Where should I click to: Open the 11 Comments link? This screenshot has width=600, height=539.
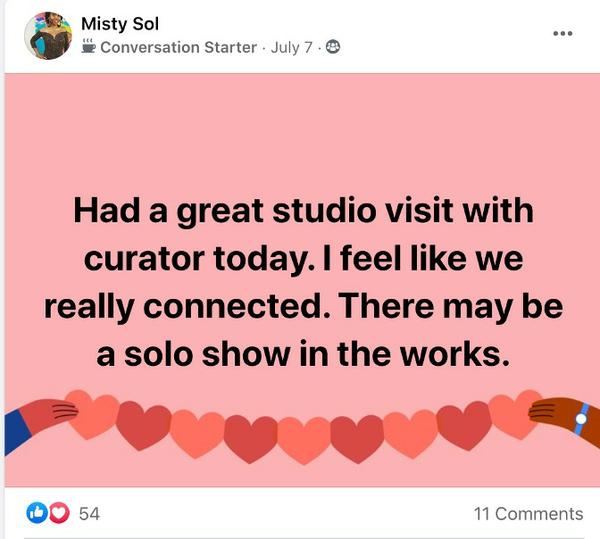[x=528, y=513]
